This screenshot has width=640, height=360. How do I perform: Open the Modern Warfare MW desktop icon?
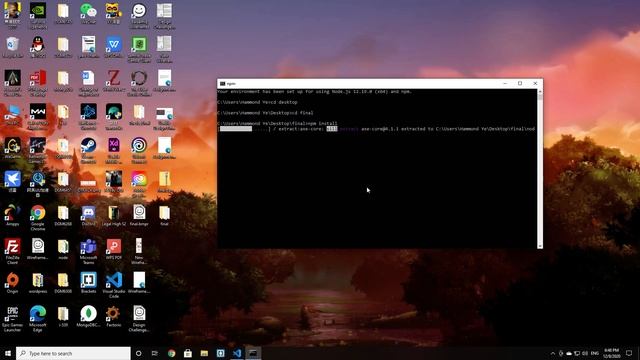point(38,116)
